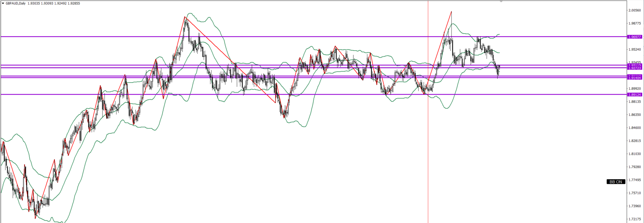
Task: Click the 1.81030 value on price axis
Action: pos(634,154)
